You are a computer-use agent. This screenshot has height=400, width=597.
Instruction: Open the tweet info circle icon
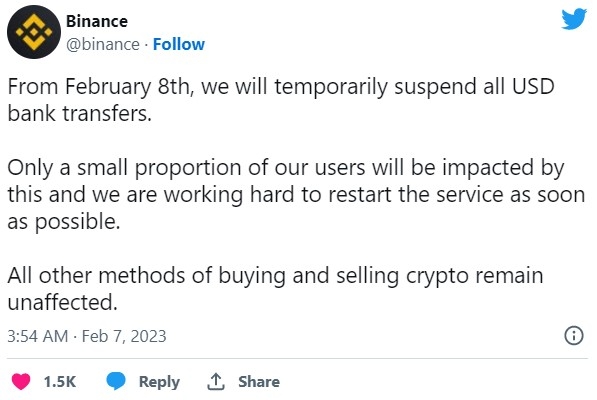573,336
